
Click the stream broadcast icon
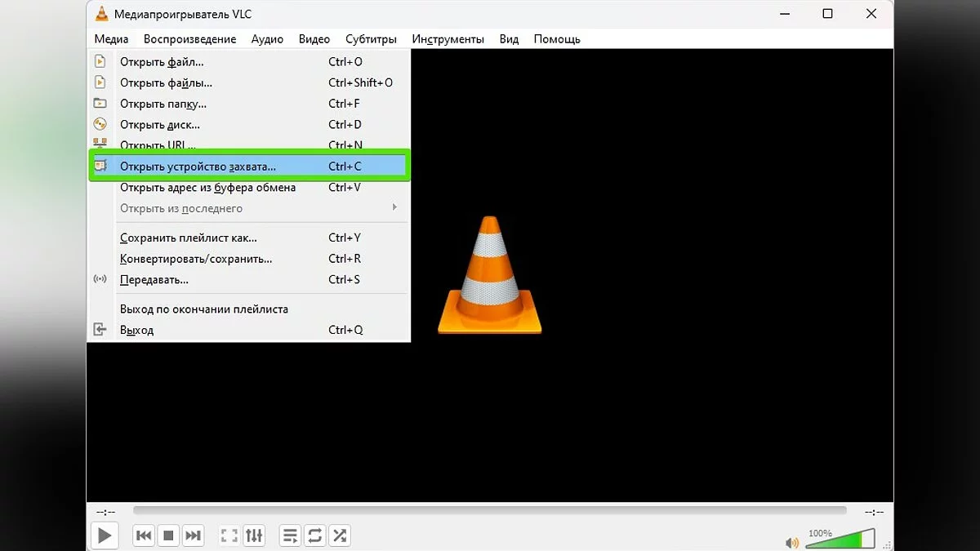[100, 279]
